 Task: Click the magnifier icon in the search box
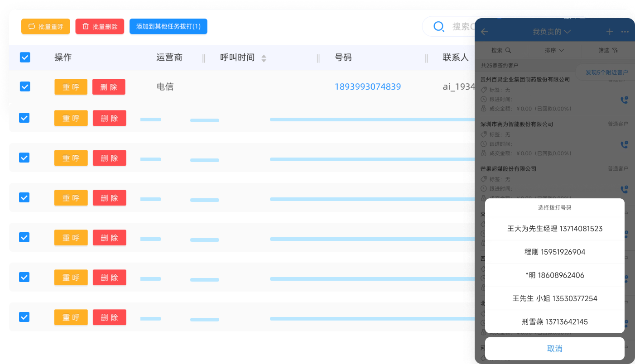point(439,26)
